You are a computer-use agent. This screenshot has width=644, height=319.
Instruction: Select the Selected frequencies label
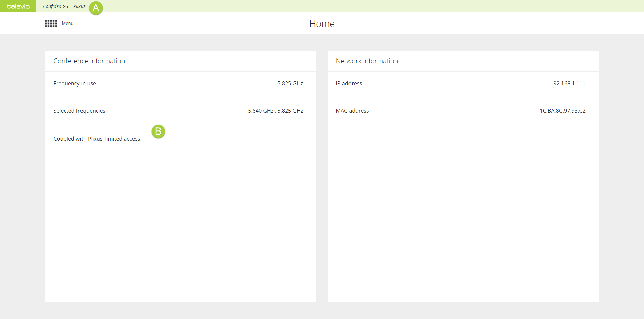79,111
